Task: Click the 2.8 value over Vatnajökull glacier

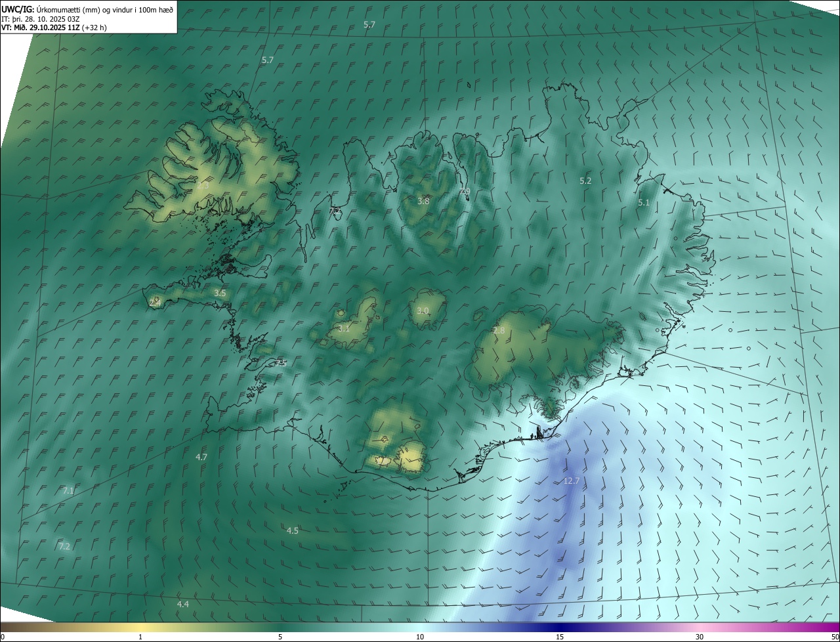Action: point(499,330)
